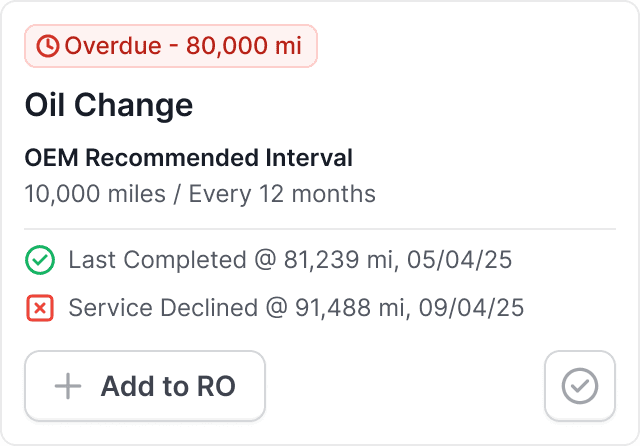Click the Overdue status badge
This screenshot has width=640, height=446.
170,46
